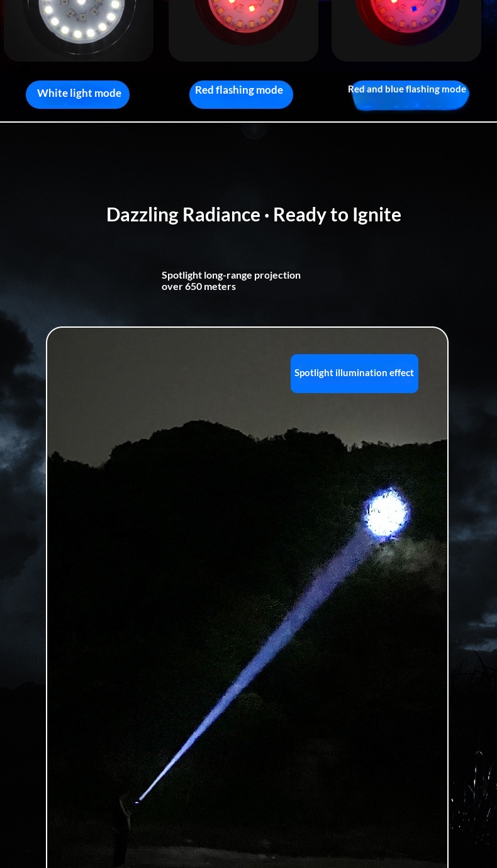
Task: Click the white horizontal divider line
Action: click(248, 122)
